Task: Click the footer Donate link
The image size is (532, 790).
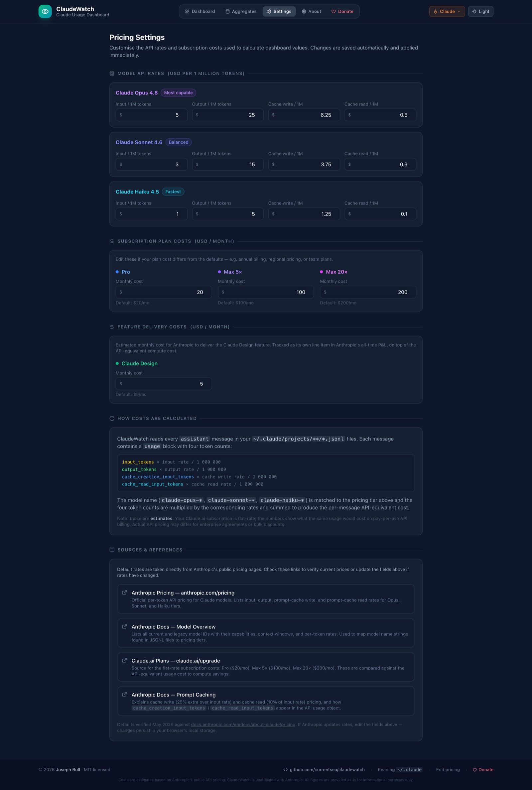Action: pyautogui.click(x=483, y=770)
